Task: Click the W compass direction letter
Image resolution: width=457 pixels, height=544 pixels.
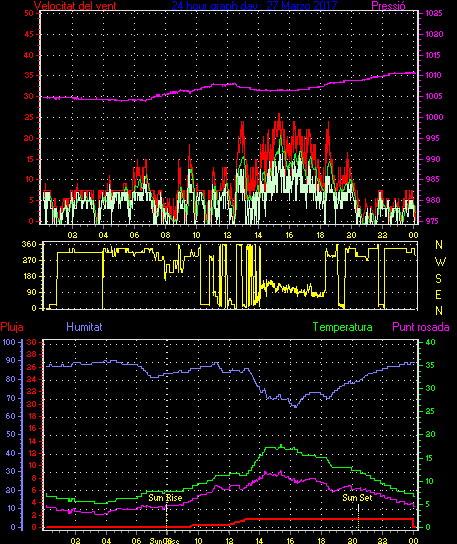Action: [x=440, y=262]
